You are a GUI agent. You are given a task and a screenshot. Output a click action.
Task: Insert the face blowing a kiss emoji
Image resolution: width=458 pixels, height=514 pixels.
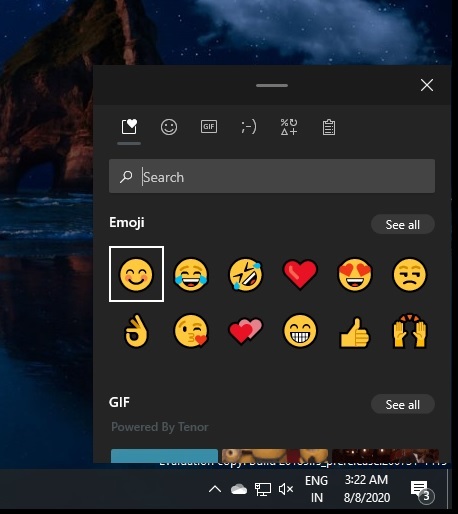pyautogui.click(x=191, y=331)
